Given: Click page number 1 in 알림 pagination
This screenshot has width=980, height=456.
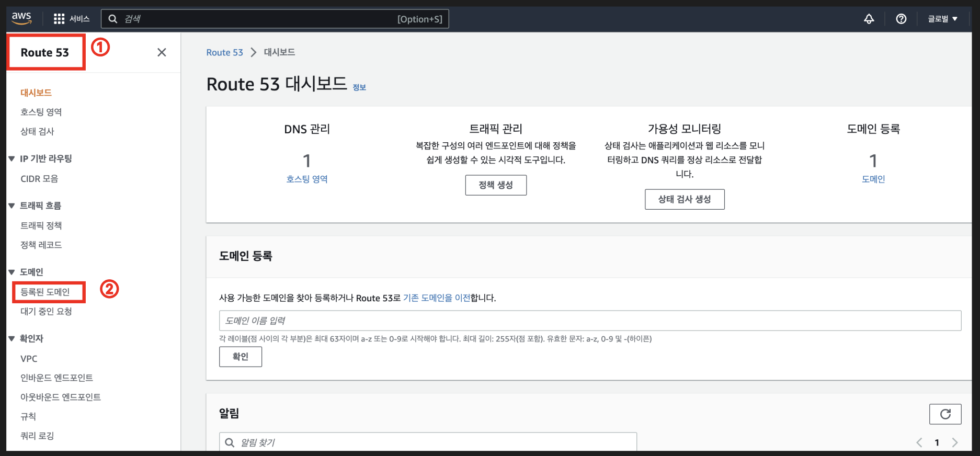Looking at the screenshot, I should tap(937, 442).
